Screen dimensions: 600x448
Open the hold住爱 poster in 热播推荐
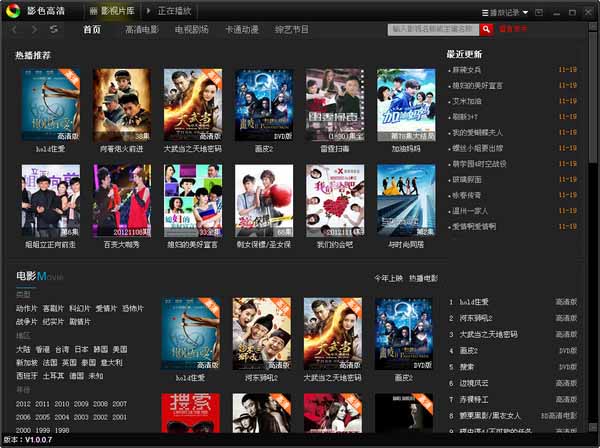pyautogui.click(x=51, y=105)
